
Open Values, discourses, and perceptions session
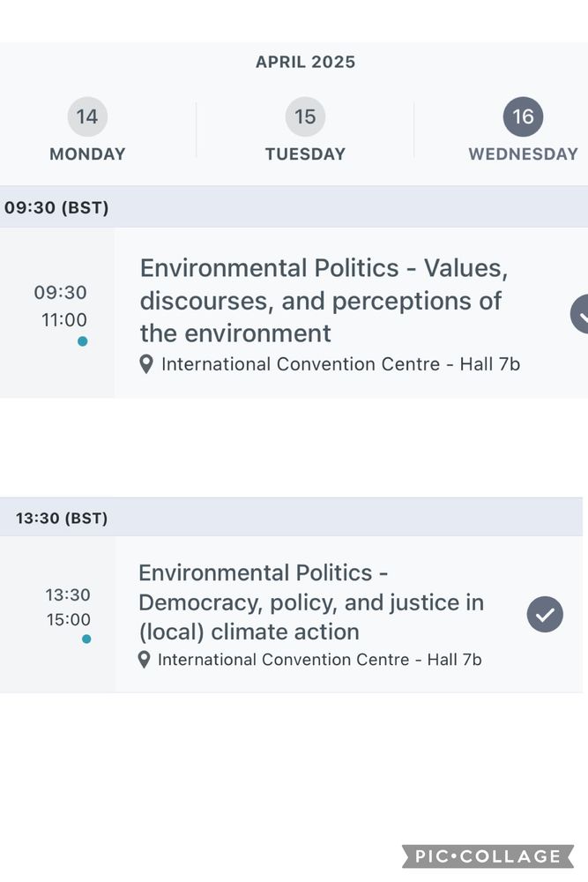[324, 300]
